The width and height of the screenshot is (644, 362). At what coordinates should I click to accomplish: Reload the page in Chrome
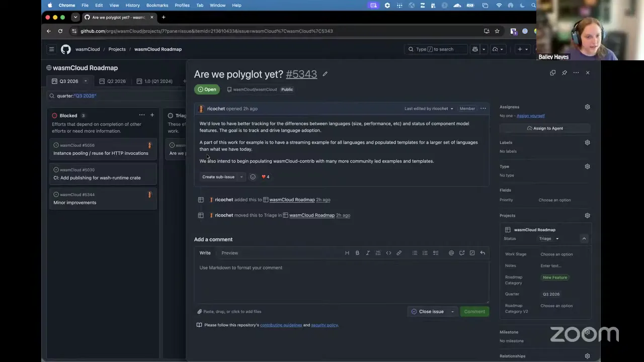click(x=60, y=31)
